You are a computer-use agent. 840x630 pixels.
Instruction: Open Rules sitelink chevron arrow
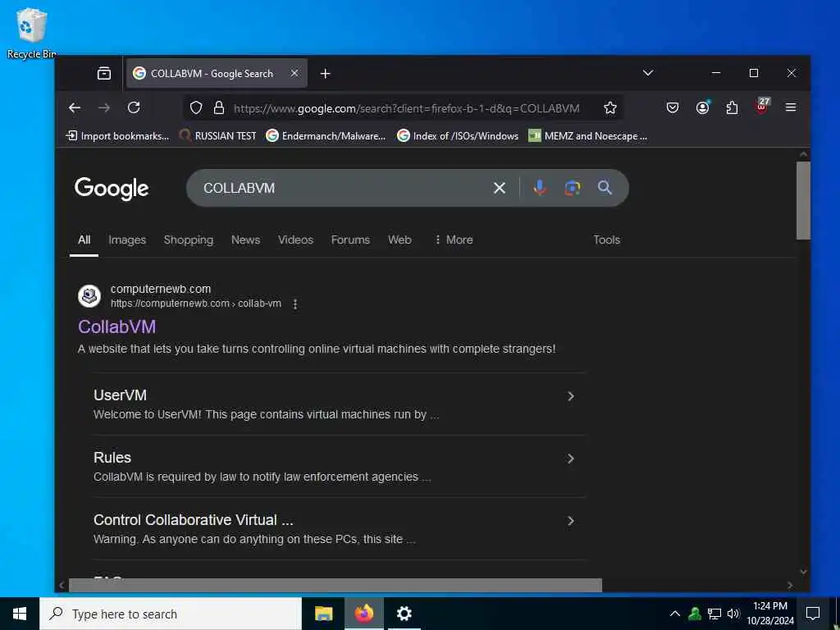tap(571, 459)
